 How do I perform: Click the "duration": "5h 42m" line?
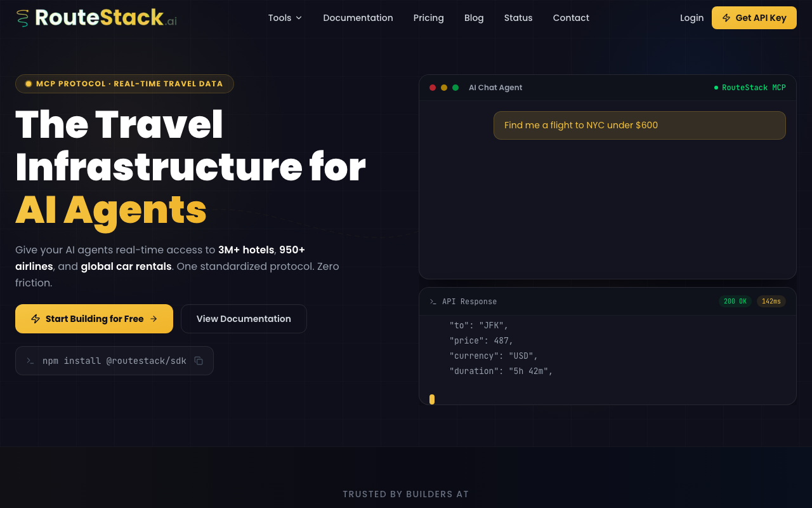501,371
